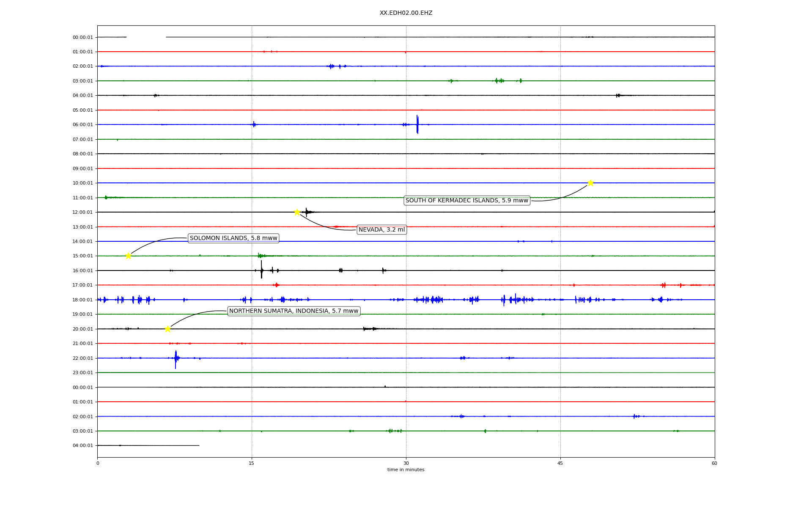Click the first 00:00:01 label at the top of the axis

click(x=82, y=37)
